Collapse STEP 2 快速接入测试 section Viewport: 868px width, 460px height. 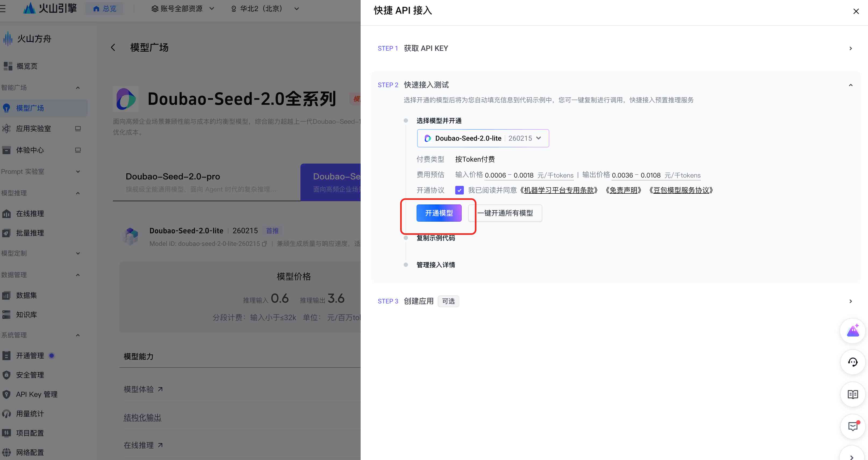pyautogui.click(x=851, y=85)
